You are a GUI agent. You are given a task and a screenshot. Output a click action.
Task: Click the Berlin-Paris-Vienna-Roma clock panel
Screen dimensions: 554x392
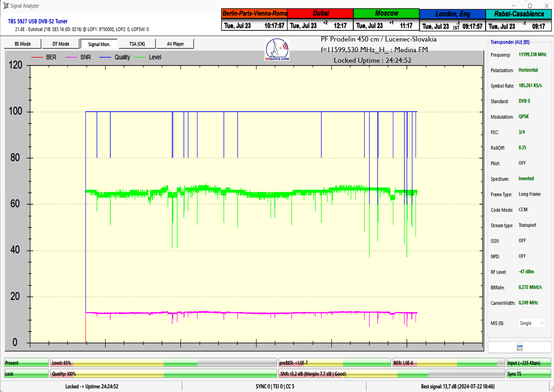254,19
